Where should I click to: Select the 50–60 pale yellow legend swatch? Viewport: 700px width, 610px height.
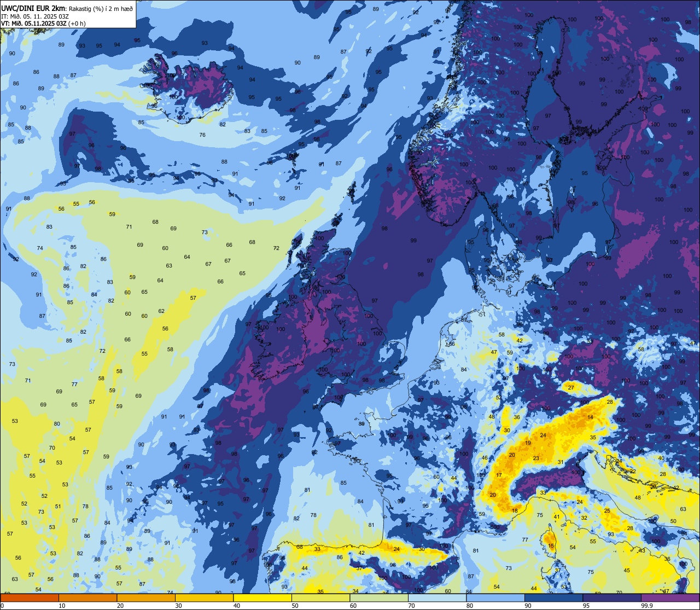click(x=321, y=597)
